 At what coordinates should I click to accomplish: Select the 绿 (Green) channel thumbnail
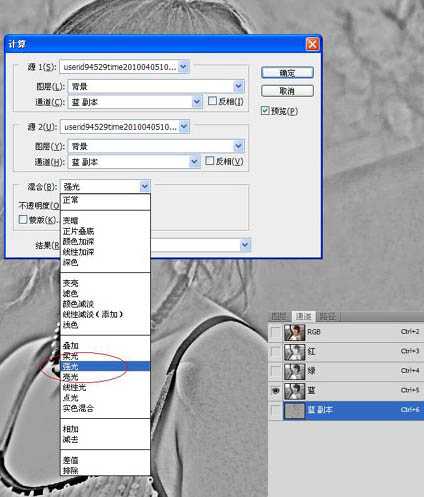click(294, 371)
